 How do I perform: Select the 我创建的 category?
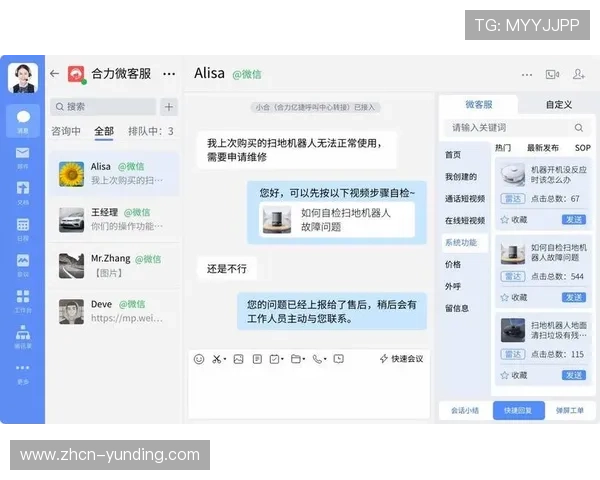click(x=461, y=177)
